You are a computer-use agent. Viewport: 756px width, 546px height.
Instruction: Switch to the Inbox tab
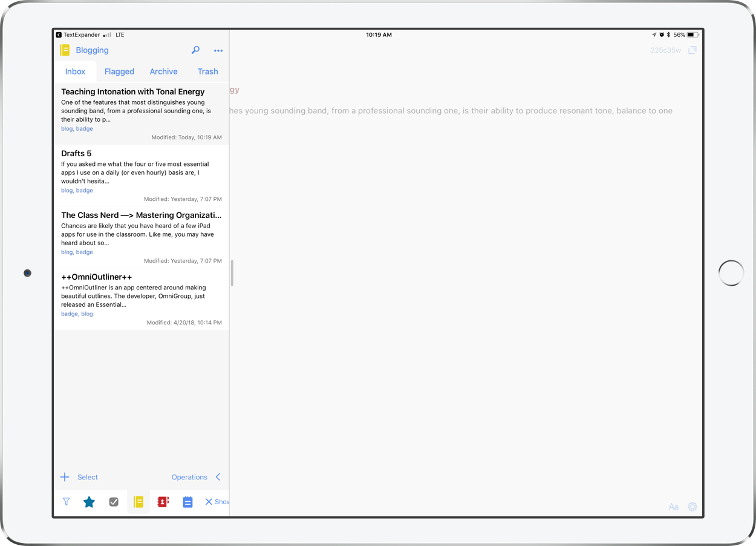click(x=76, y=71)
